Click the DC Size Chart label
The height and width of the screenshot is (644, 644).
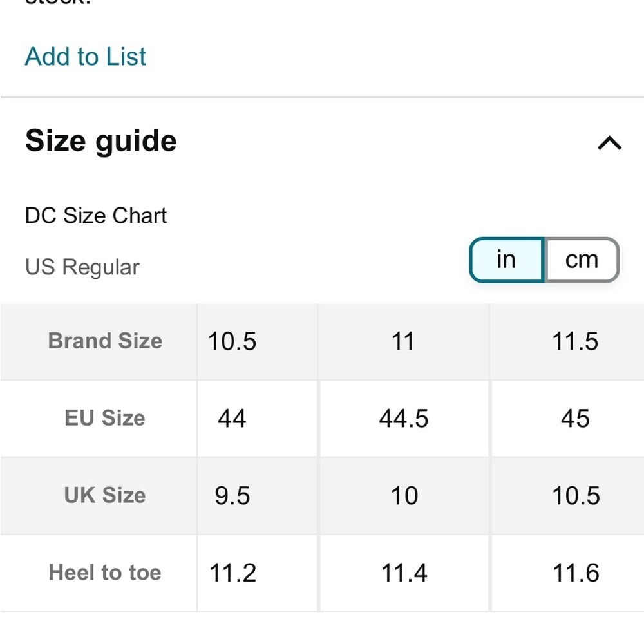[96, 215]
